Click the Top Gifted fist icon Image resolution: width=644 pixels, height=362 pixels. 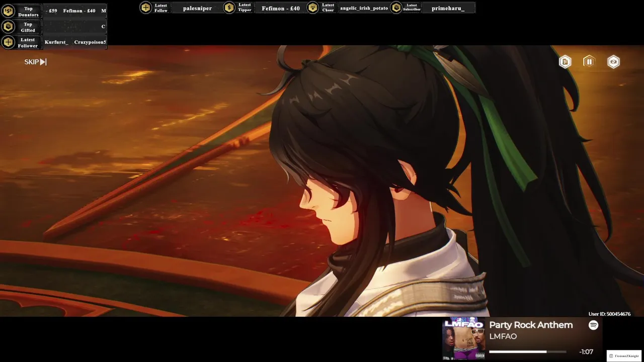(x=8, y=27)
